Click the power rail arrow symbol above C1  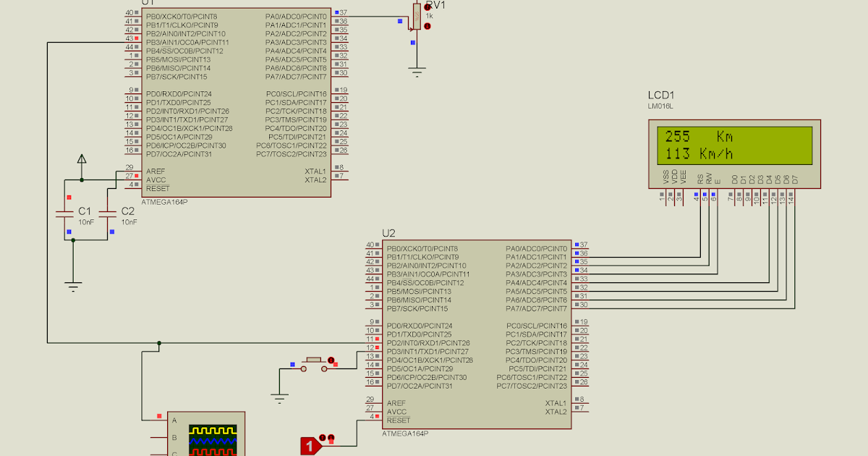point(82,161)
